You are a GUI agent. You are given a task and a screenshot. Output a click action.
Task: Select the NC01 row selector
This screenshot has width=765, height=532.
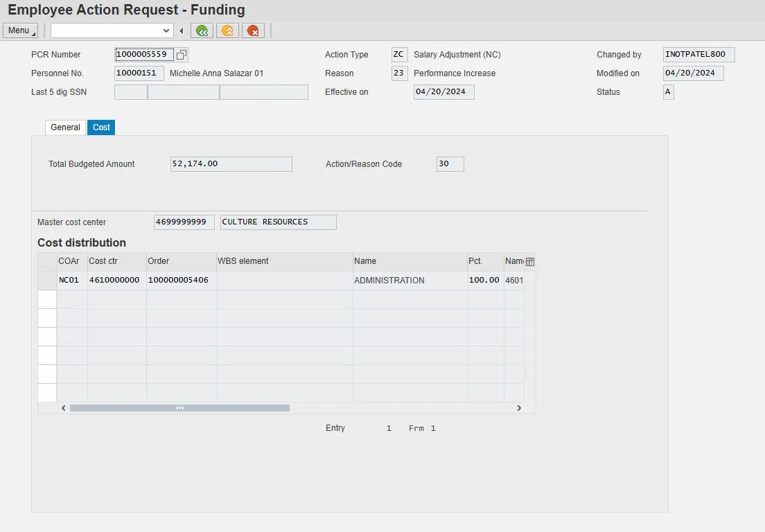click(47, 281)
